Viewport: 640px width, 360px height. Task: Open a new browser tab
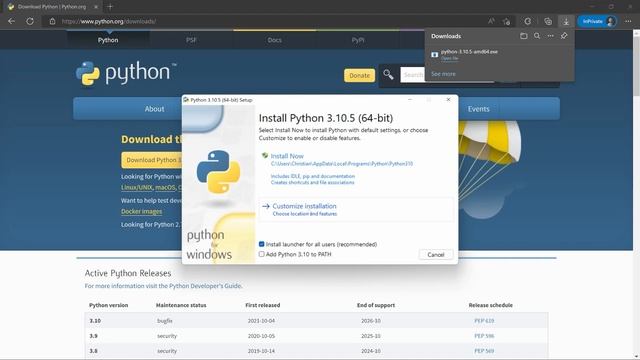coord(110,7)
